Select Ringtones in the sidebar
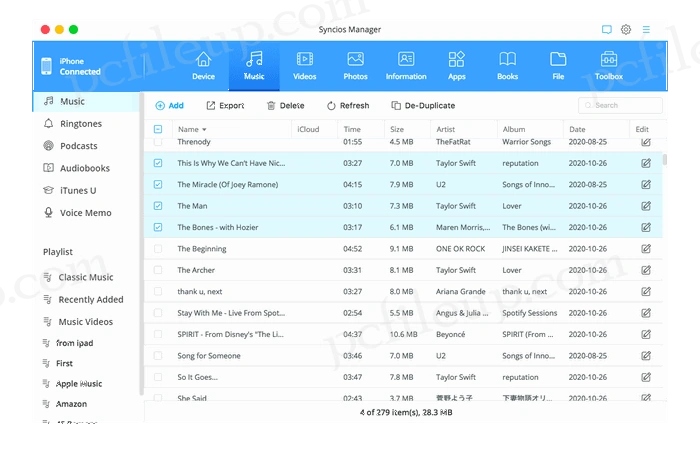700x469 pixels. click(x=80, y=124)
